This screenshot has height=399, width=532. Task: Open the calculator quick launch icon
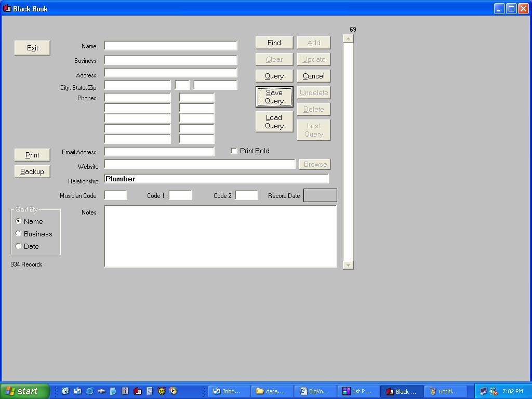[149, 391]
